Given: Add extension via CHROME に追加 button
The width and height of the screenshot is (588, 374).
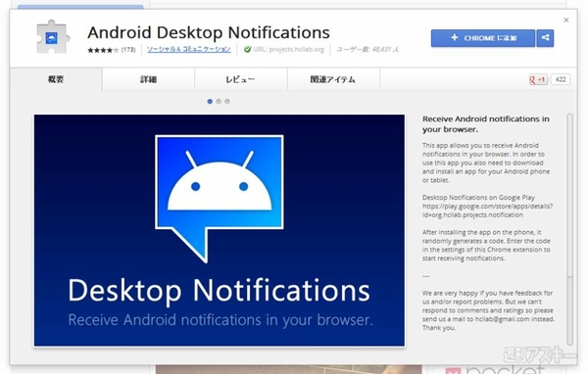Looking at the screenshot, I should [483, 38].
